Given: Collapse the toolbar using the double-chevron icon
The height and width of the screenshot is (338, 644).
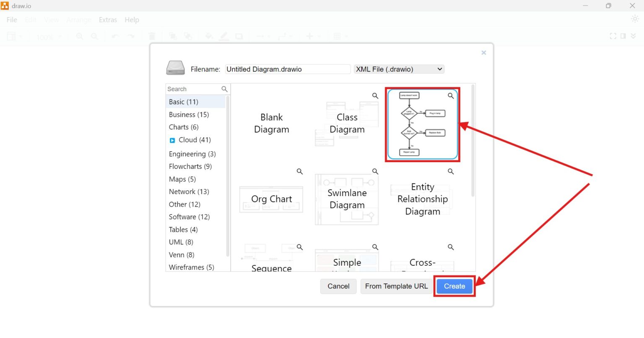Looking at the screenshot, I should click(x=634, y=36).
